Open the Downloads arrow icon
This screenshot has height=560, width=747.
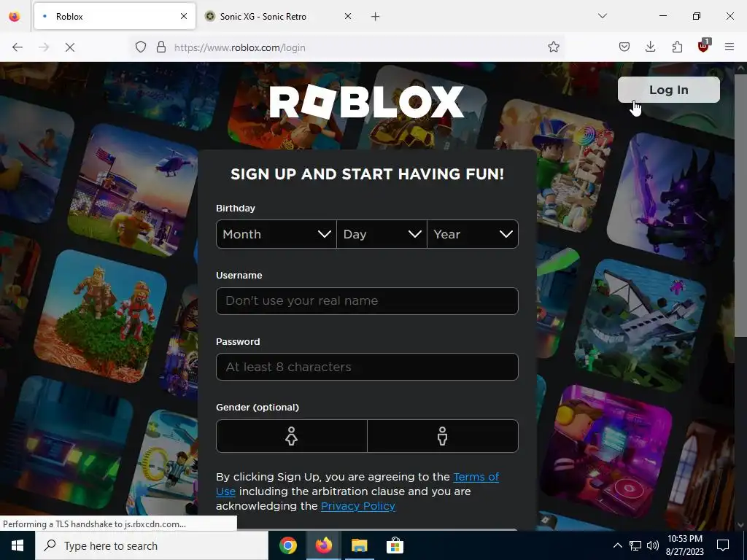pyautogui.click(x=650, y=47)
